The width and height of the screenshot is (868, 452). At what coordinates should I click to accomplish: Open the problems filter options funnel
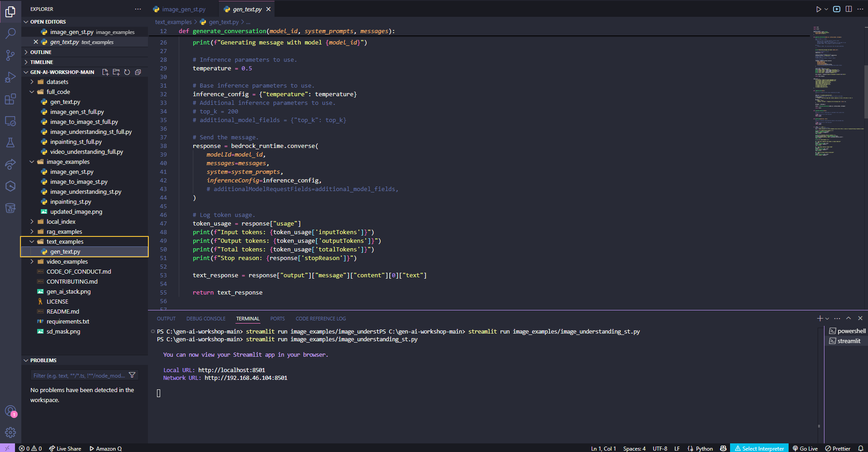(132, 375)
